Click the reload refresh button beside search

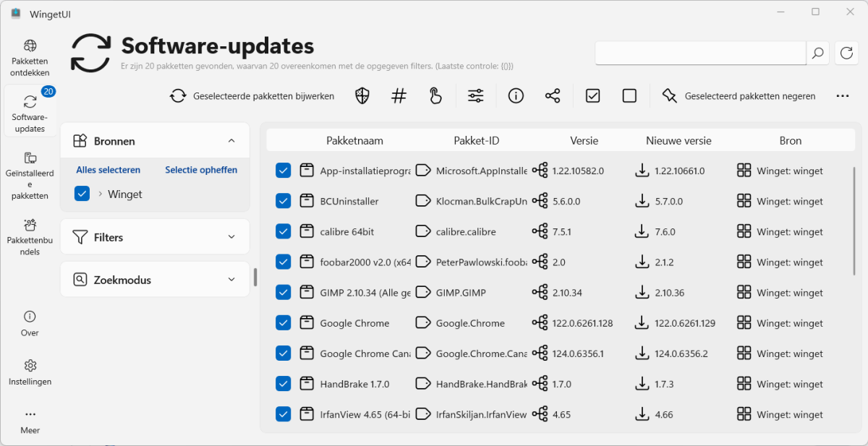(846, 53)
